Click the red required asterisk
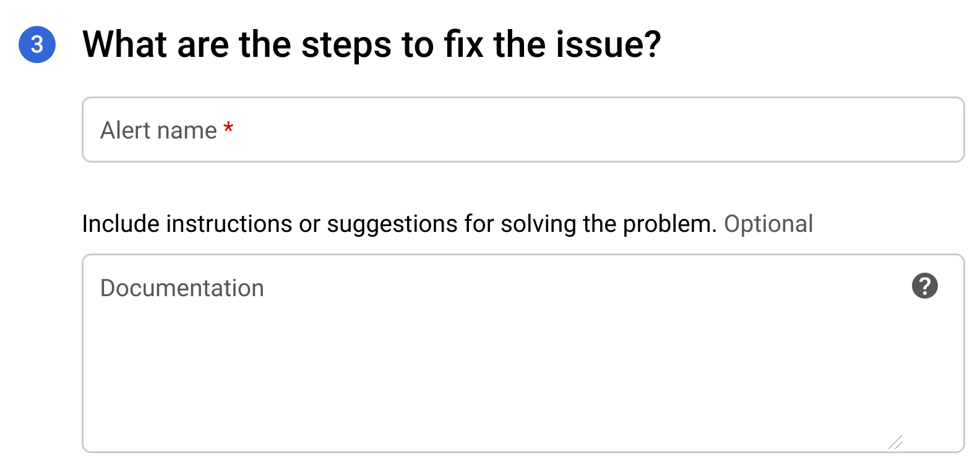The width and height of the screenshot is (980, 473). tap(228, 128)
